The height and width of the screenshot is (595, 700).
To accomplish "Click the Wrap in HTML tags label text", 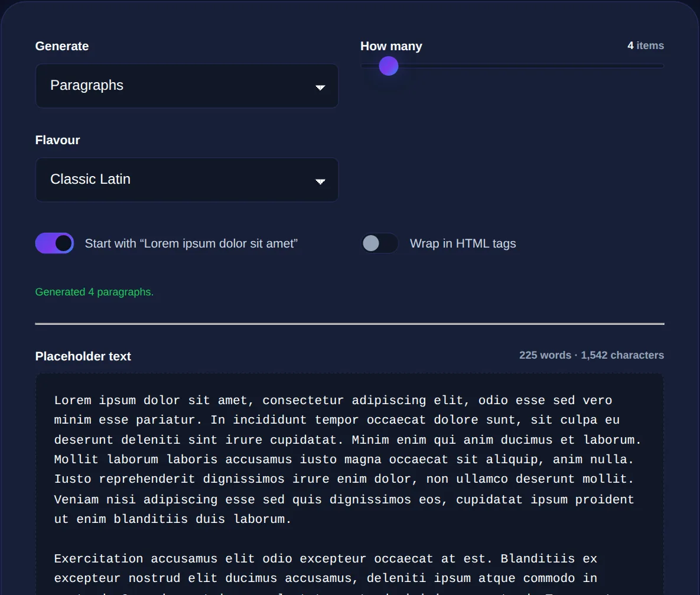I will click(463, 243).
